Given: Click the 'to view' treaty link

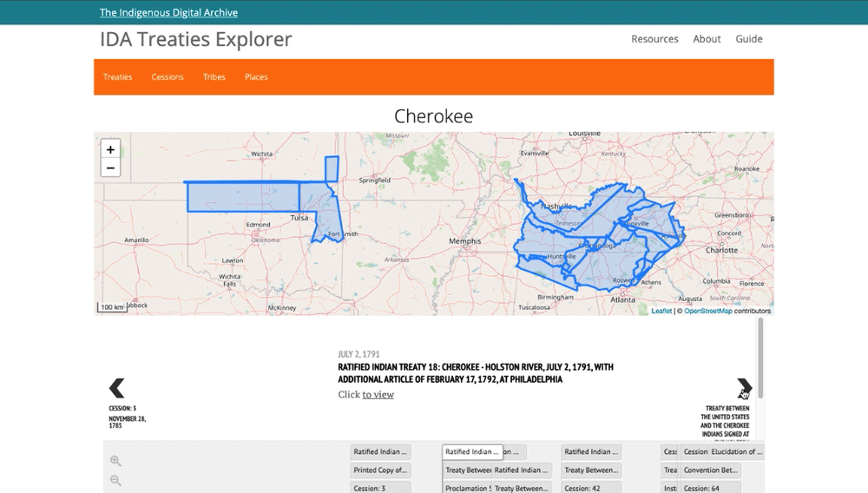Looking at the screenshot, I should tap(378, 395).
